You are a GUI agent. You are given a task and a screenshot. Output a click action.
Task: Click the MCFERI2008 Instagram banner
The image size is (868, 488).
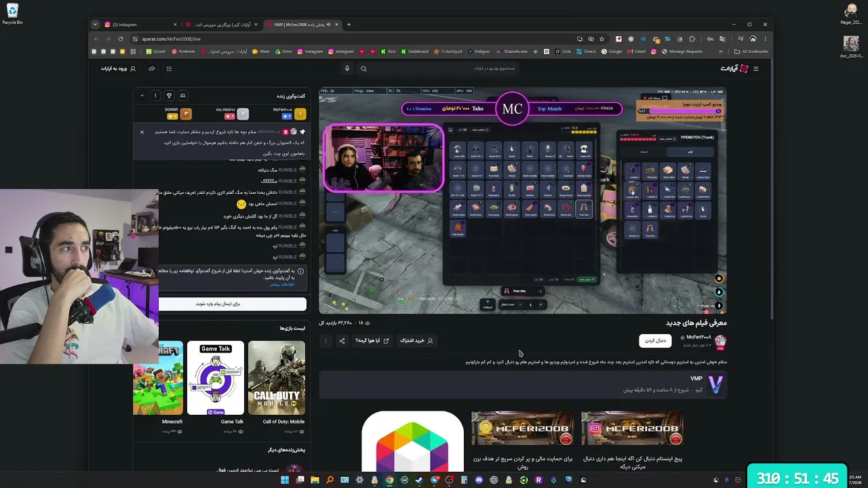pos(632,428)
